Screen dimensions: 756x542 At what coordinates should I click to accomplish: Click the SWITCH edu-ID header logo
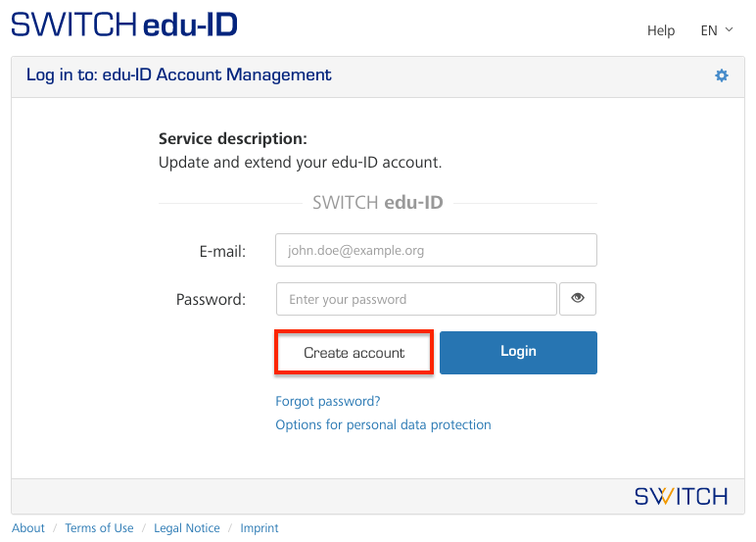tap(124, 25)
